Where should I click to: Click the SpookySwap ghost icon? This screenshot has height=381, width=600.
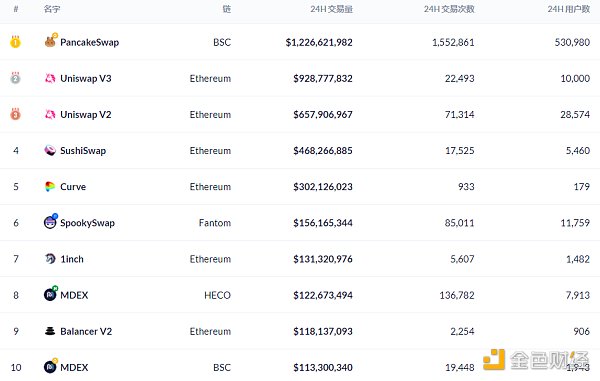tap(51, 221)
